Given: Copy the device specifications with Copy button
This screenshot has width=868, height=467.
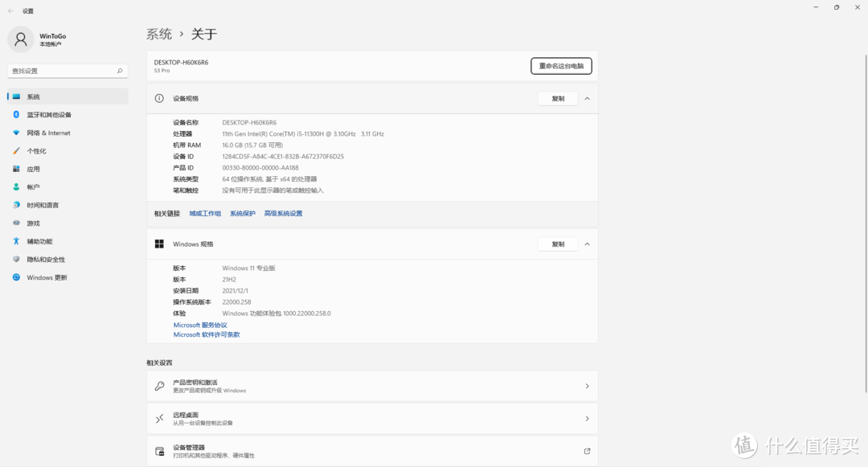Looking at the screenshot, I should [x=557, y=98].
